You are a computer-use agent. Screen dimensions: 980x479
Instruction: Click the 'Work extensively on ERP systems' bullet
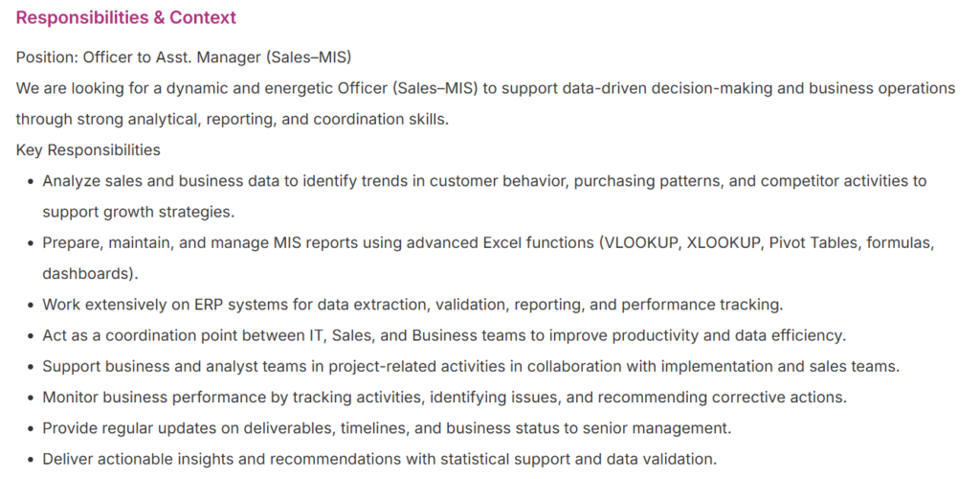tap(412, 306)
